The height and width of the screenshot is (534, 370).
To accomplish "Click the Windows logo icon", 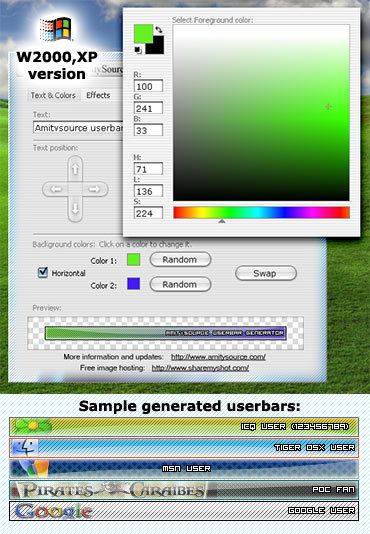I will (56, 29).
